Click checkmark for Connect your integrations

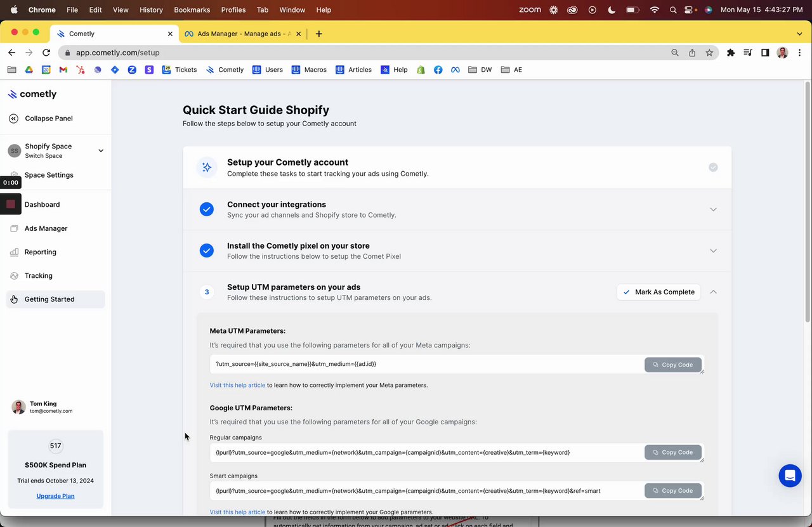[x=207, y=209]
